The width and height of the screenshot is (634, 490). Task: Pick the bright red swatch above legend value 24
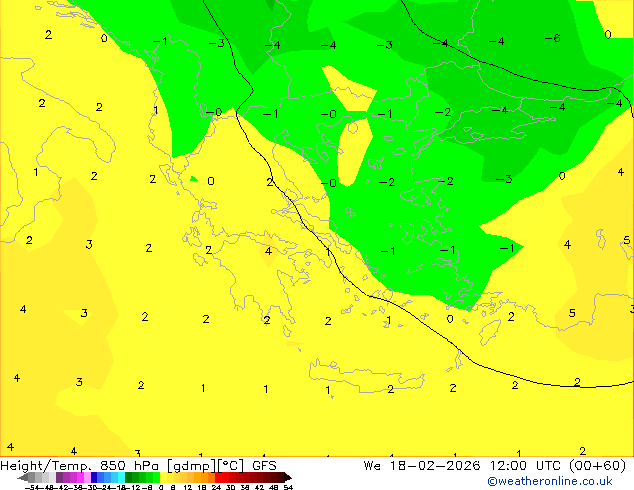click(218, 477)
